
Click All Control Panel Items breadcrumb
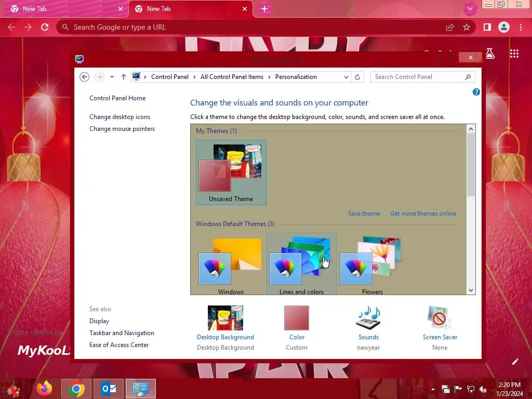click(x=232, y=77)
